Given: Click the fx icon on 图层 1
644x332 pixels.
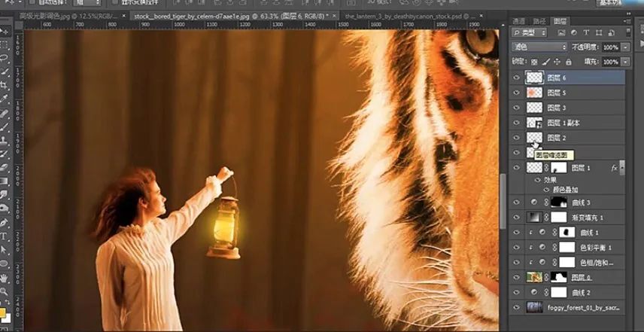Looking at the screenshot, I should (x=614, y=168).
